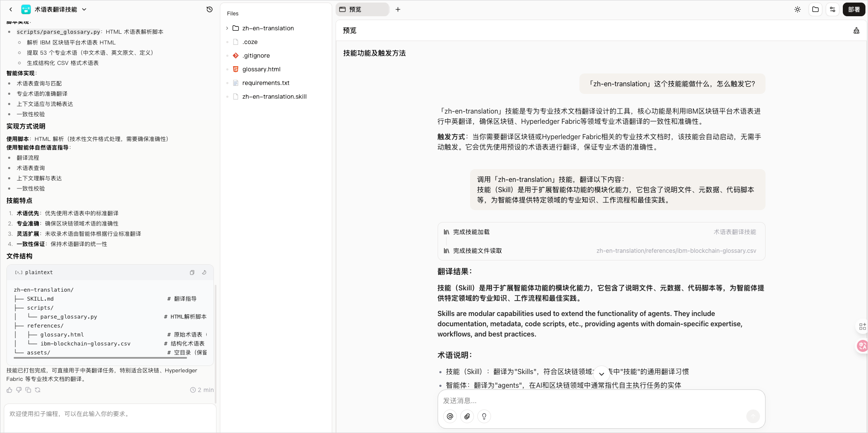Image resolution: width=868 pixels, height=433 pixels.
Task: Switch to the 预览 tab
Action: pyautogui.click(x=362, y=9)
